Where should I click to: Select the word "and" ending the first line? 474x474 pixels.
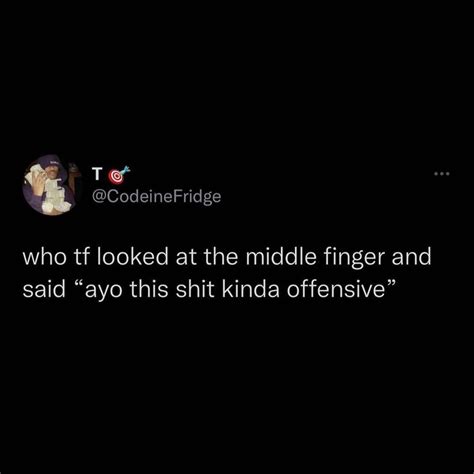412,257
